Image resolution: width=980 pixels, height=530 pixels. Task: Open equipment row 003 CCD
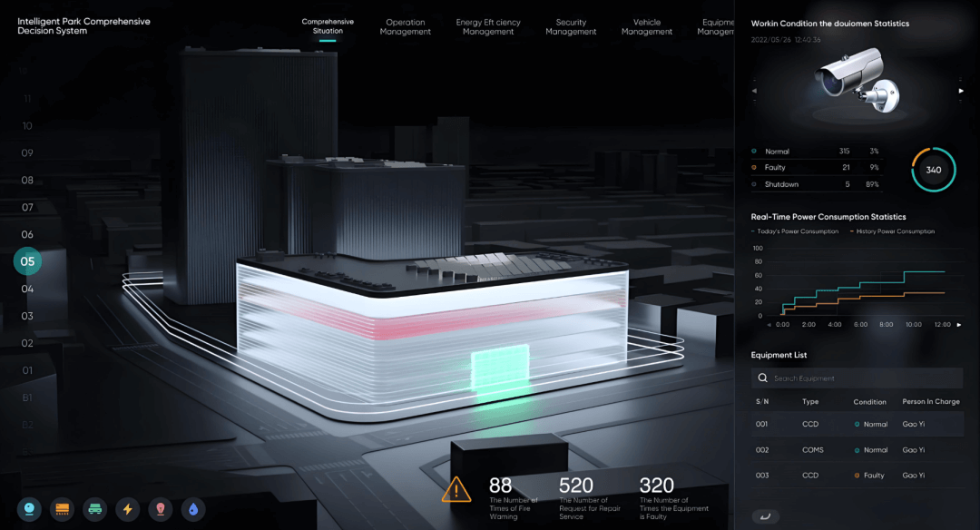click(x=857, y=476)
